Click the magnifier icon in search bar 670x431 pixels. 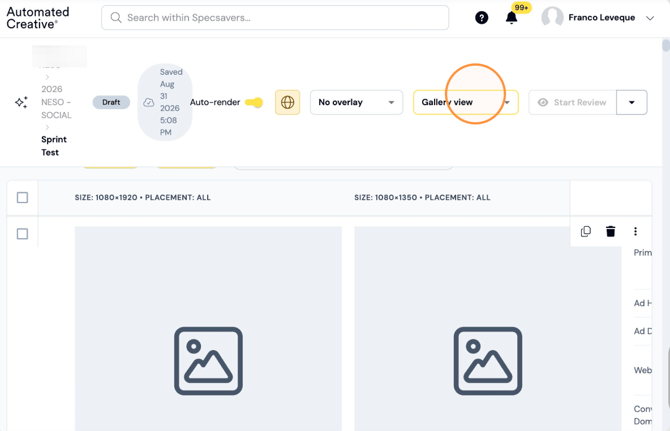(116, 18)
